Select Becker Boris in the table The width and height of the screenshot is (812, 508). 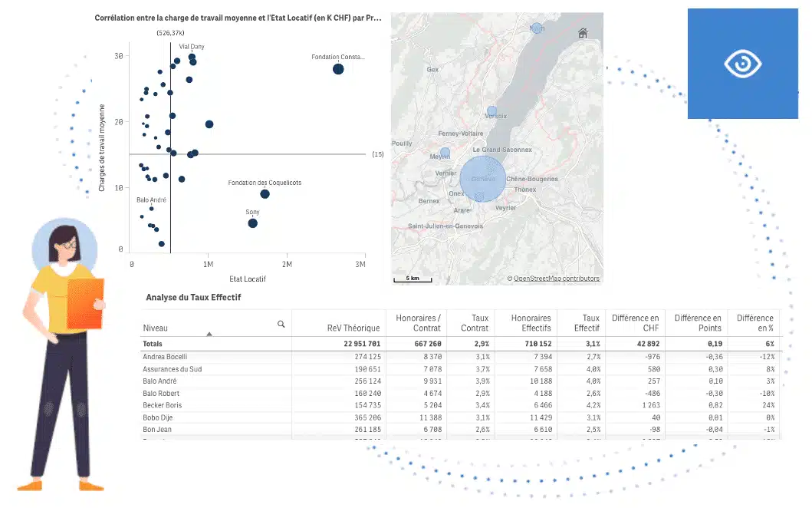(163, 405)
